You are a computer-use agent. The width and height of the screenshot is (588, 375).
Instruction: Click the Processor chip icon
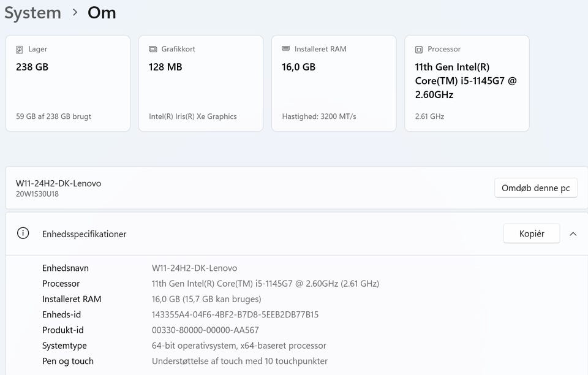pyautogui.click(x=419, y=49)
